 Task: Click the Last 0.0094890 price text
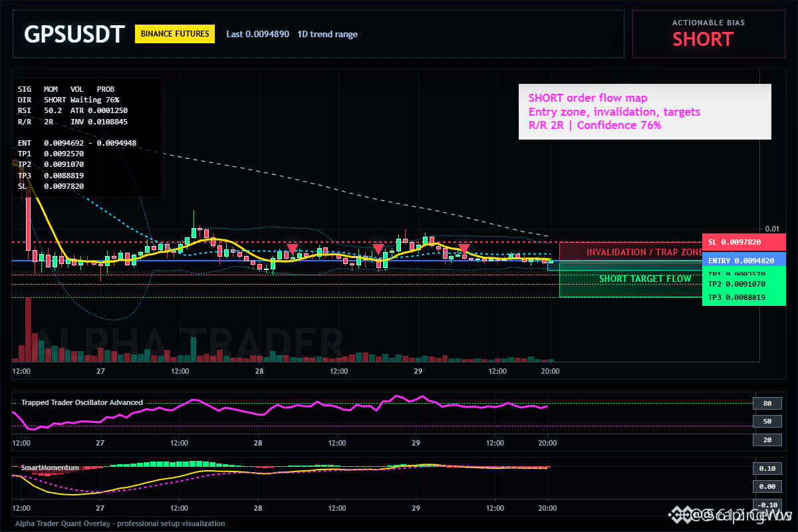pos(257,34)
